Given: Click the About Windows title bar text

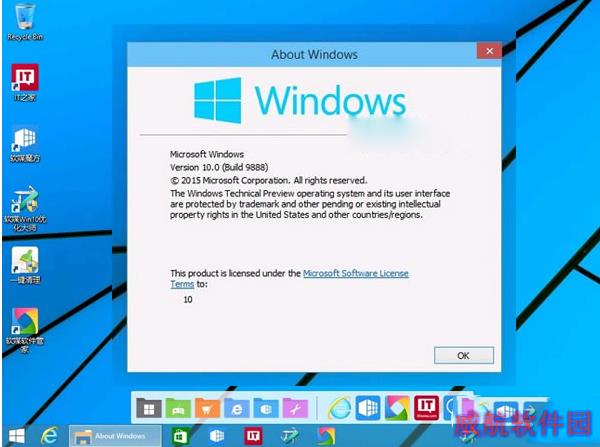Looking at the screenshot, I should click(x=315, y=54).
